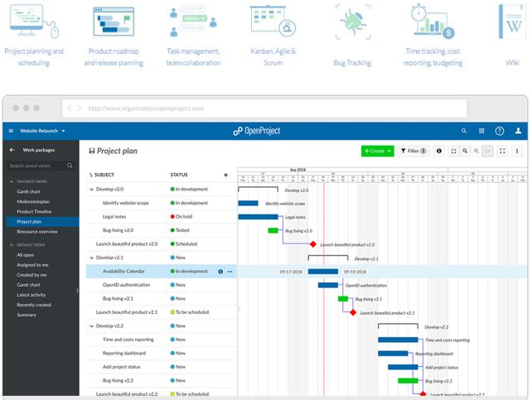Zoom out the Gantt chart
The width and height of the screenshot is (532, 400).
pyautogui.click(x=476, y=151)
